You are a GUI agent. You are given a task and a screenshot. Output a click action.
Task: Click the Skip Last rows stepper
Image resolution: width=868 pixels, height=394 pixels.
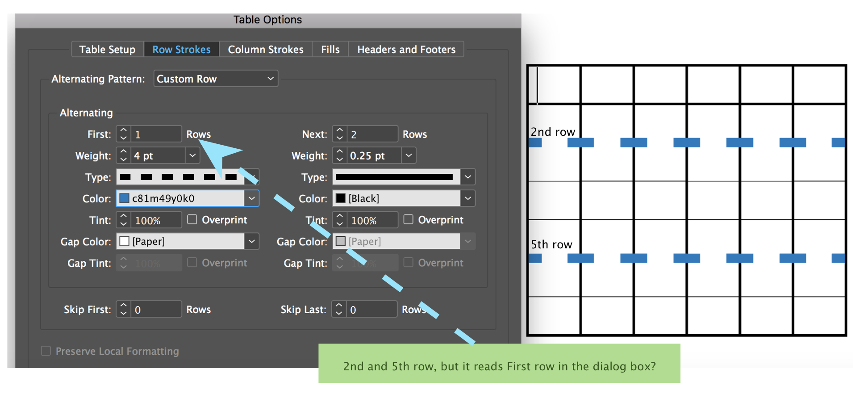tap(339, 309)
